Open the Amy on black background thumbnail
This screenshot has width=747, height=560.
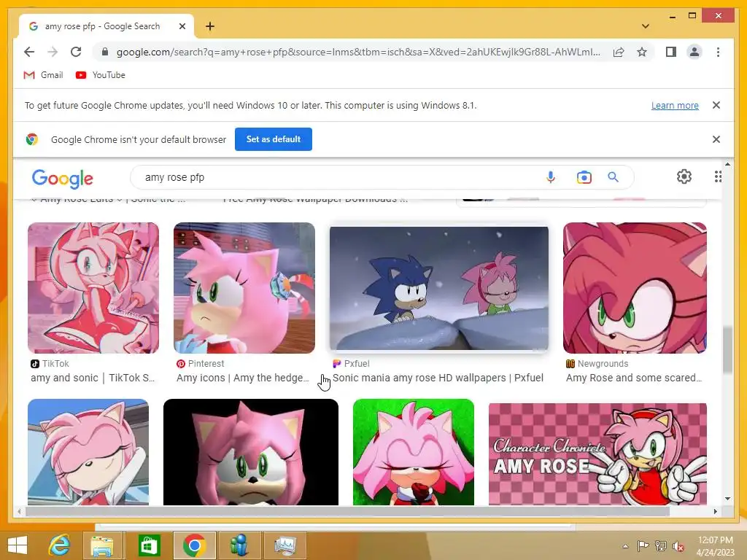click(x=251, y=452)
